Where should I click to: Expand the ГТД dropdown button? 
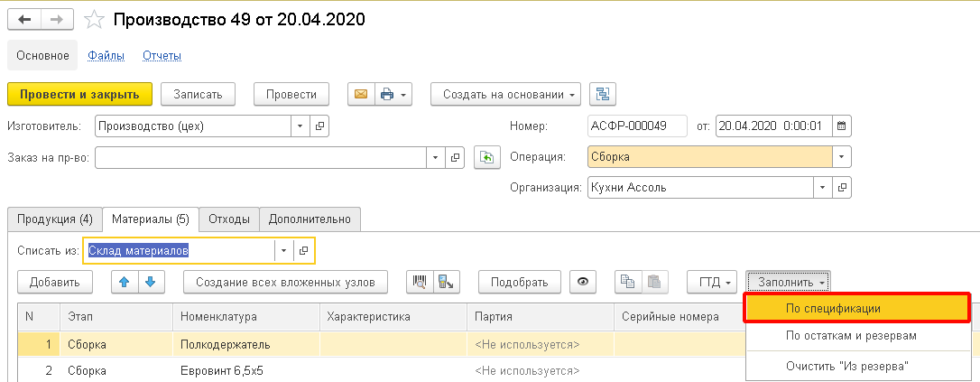point(712,282)
